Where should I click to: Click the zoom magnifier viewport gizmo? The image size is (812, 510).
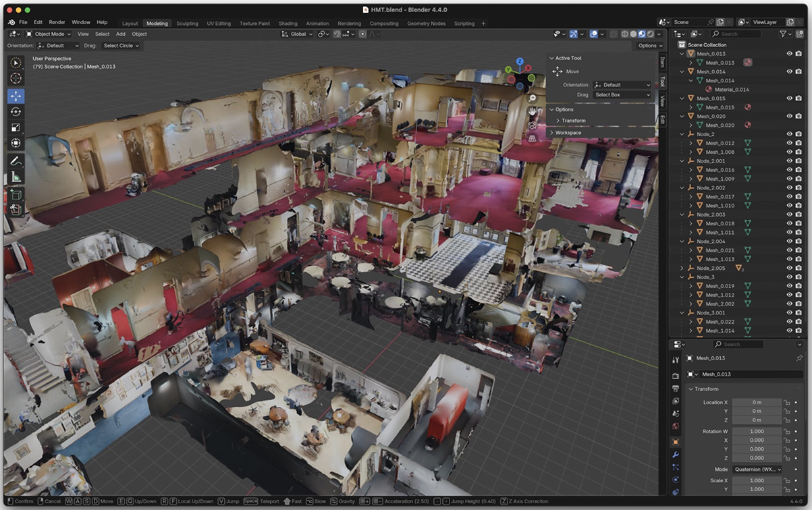pos(533,98)
